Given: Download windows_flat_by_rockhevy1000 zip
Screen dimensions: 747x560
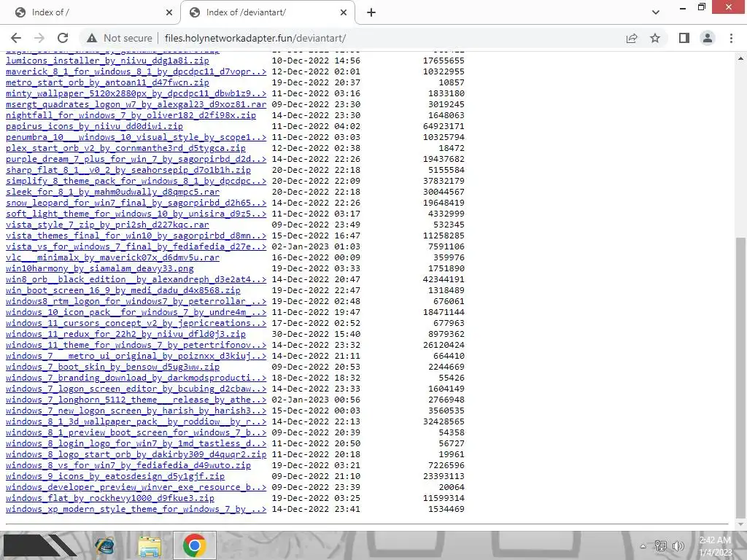Looking at the screenshot, I should coord(109,499).
